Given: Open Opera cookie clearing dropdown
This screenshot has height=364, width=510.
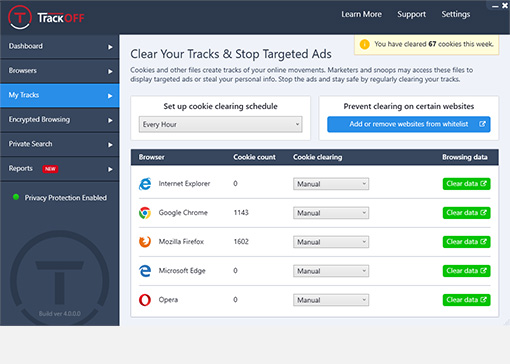Looking at the screenshot, I should coord(331,300).
